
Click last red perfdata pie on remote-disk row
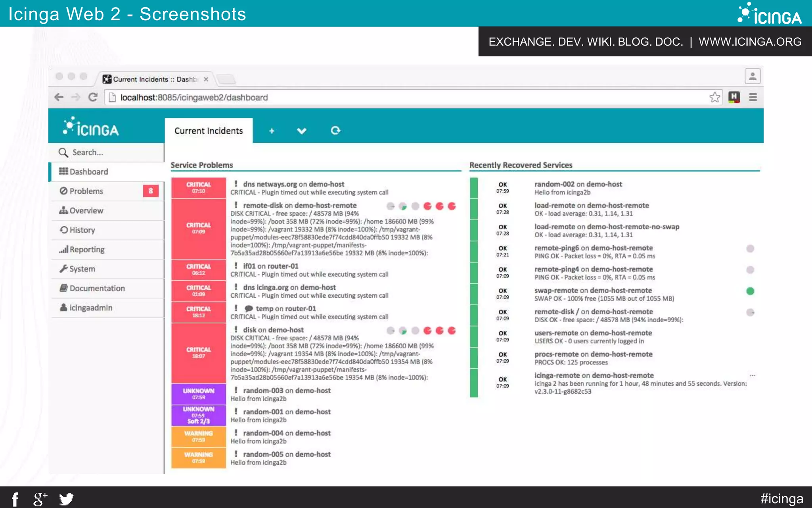(x=452, y=206)
